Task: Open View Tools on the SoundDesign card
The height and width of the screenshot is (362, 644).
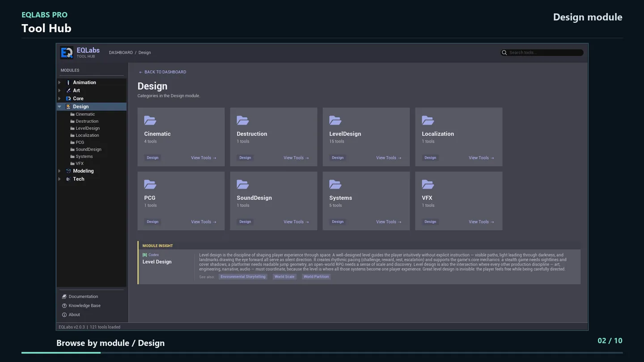Action: 296,222
